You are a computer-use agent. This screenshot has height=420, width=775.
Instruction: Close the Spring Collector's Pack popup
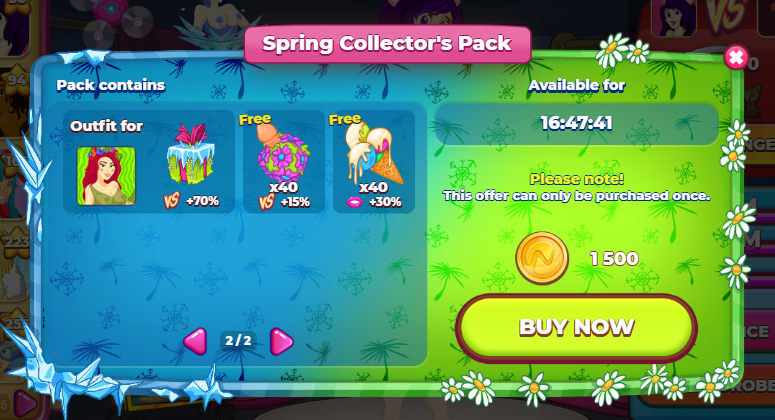point(735,58)
